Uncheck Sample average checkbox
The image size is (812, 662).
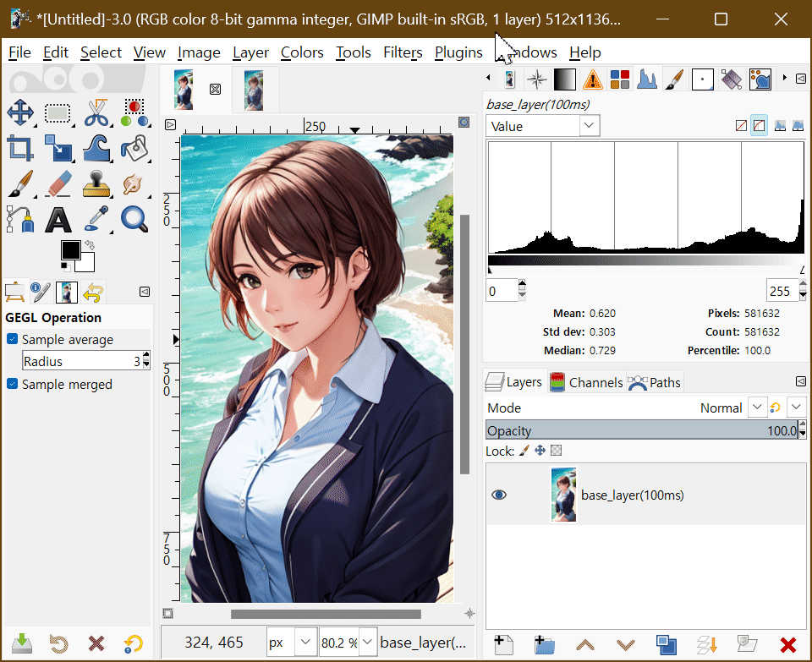pyautogui.click(x=13, y=339)
